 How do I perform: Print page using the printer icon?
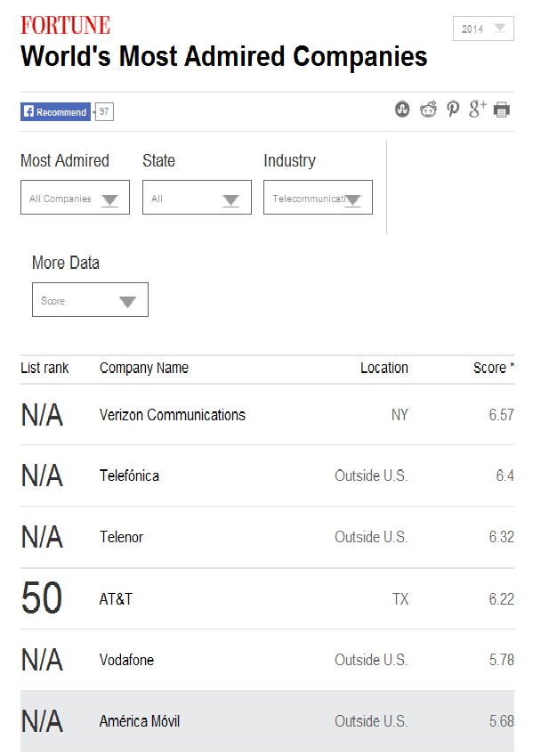pyautogui.click(x=502, y=110)
